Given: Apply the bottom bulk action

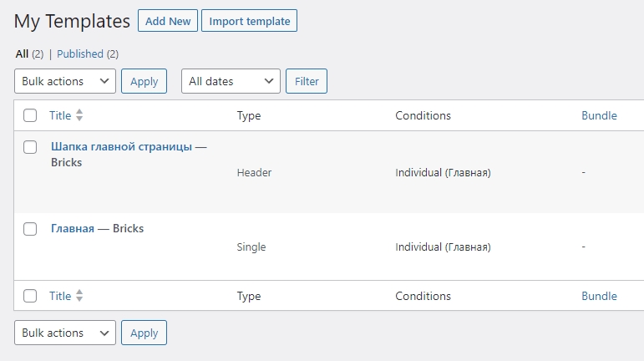Looking at the screenshot, I should [145, 333].
